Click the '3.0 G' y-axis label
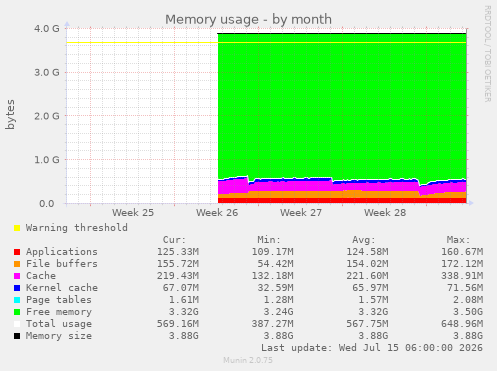Screen dimensions: 497x371 click(47, 72)
